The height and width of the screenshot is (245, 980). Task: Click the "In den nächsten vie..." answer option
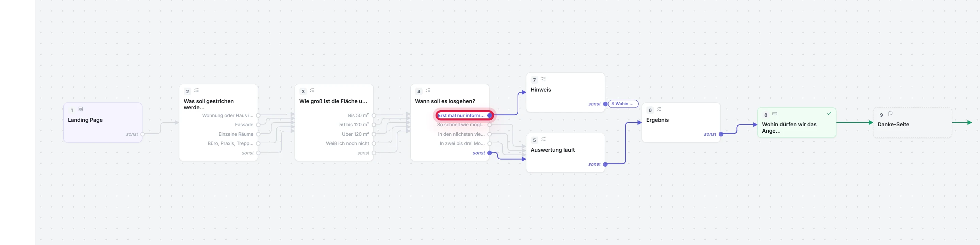[461, 134]
